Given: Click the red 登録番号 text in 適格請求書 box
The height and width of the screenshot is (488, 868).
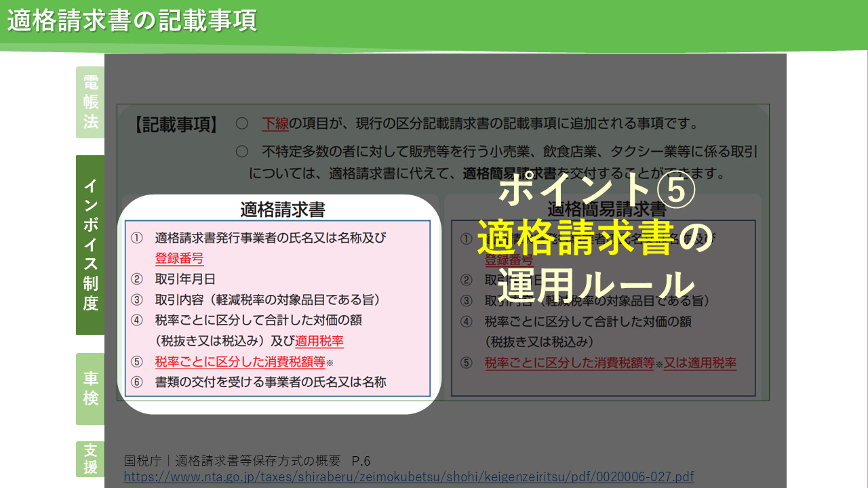Looking at the screenshot, I should click(x=179, y=258).
